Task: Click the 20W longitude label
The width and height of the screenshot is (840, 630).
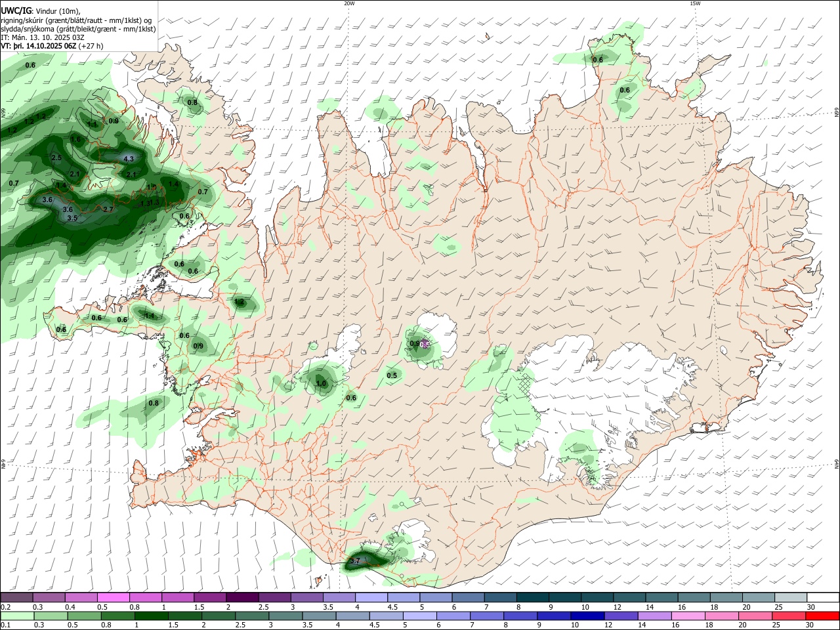Action: click(349, 3)
